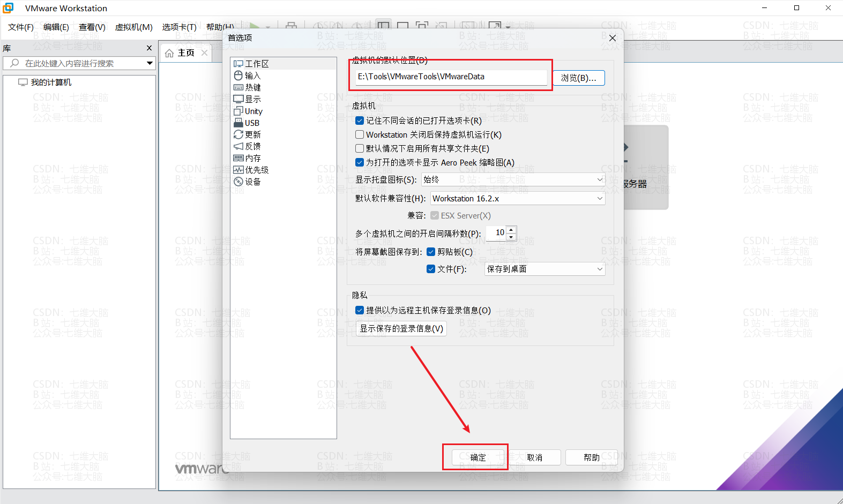Toggle 提供以为远程主机保存登录信息 checkbox
This screenshot has width=843, height=504.
[360, 310]
